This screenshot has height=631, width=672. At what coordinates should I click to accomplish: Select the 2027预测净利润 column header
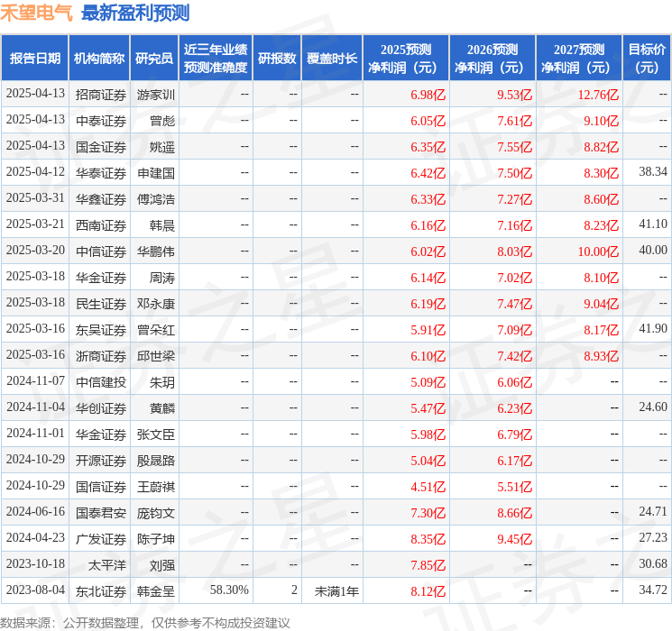click(579, 58)
